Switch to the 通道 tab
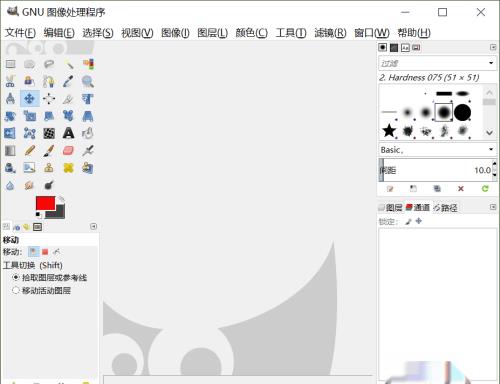This screenshot has height=384, width=500. [x=418, y=208]
